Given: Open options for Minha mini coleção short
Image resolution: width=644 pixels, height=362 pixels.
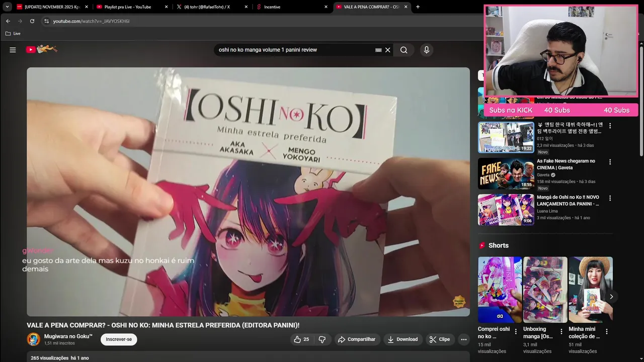Looking at the screenshot, I should pos(606,332).
